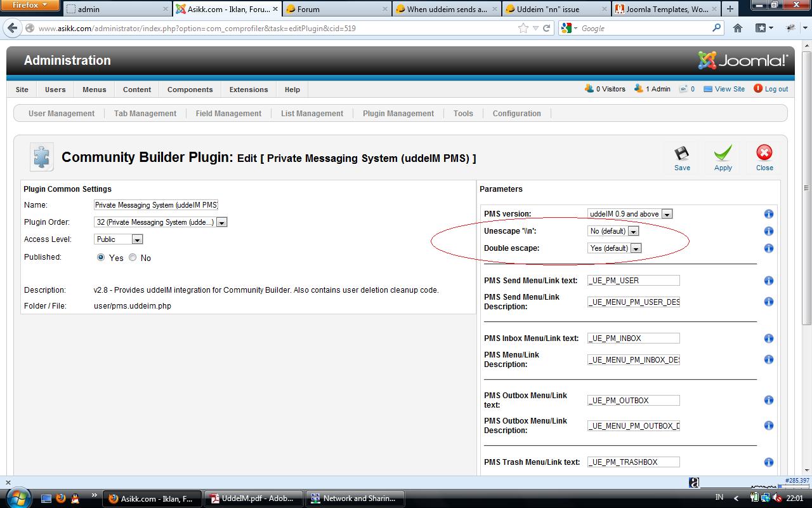This screenshot has height=508, width=812.
Task: Set Published to Yes
Action: point(101,257)
